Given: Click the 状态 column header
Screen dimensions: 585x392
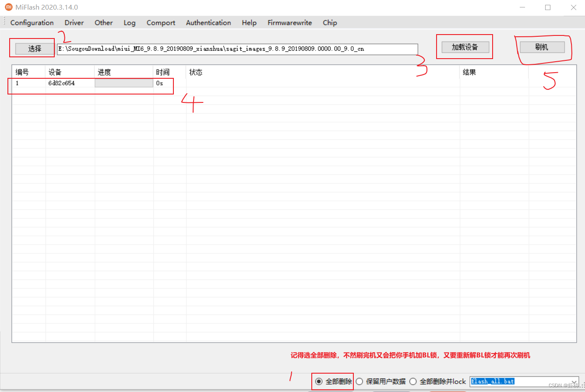Looking at the screenshot, I should click(x=323, y=72).
